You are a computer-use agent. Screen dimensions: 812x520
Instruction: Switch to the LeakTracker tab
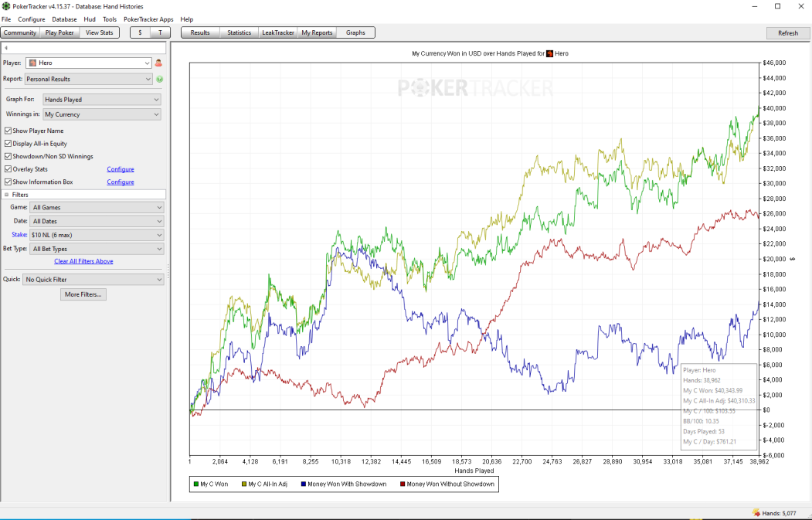(278, 32)
